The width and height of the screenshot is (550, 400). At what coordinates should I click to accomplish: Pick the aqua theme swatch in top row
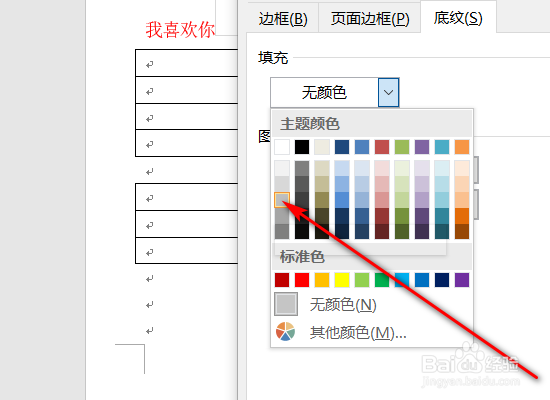point(442,147)
